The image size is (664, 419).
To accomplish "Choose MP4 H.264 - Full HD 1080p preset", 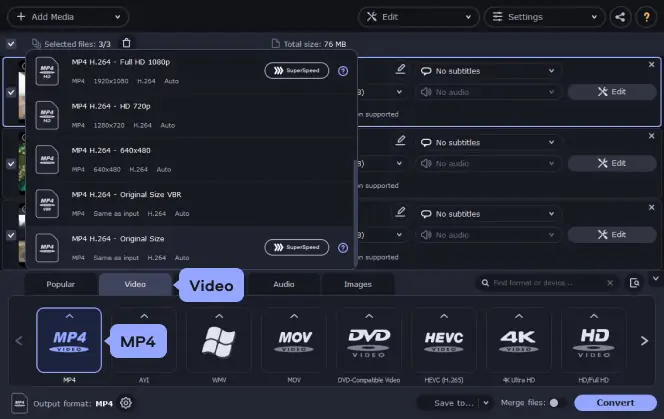I will pos(190,71).
